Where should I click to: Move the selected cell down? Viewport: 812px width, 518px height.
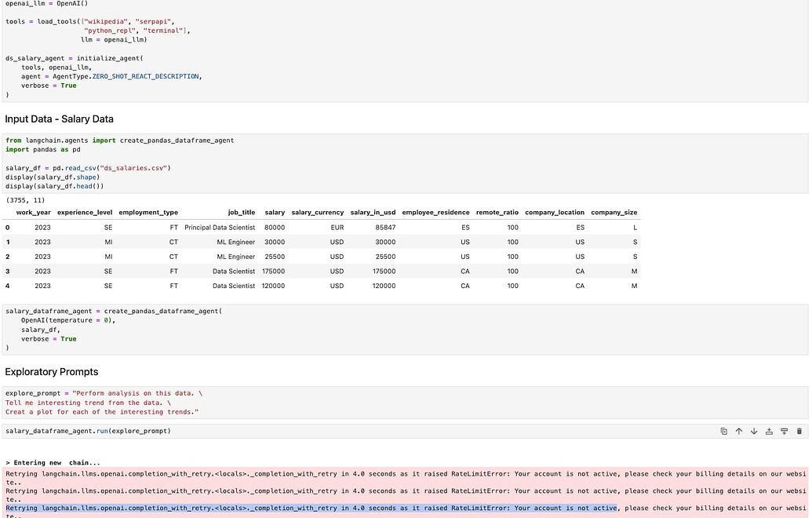pyautogui.click(x=754, y=431)
